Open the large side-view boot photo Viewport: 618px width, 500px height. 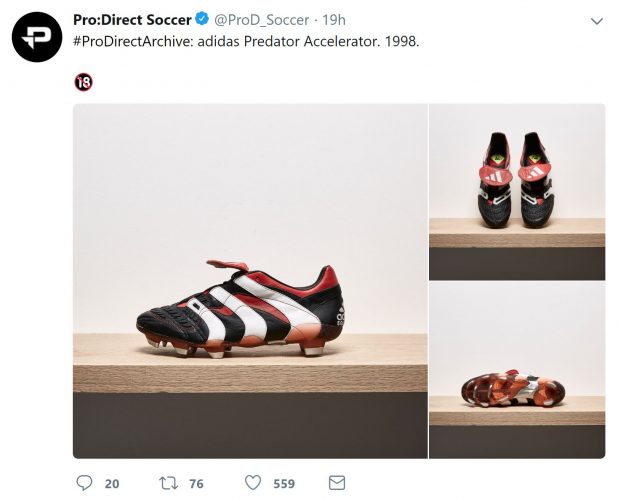(x=250, y=281)
